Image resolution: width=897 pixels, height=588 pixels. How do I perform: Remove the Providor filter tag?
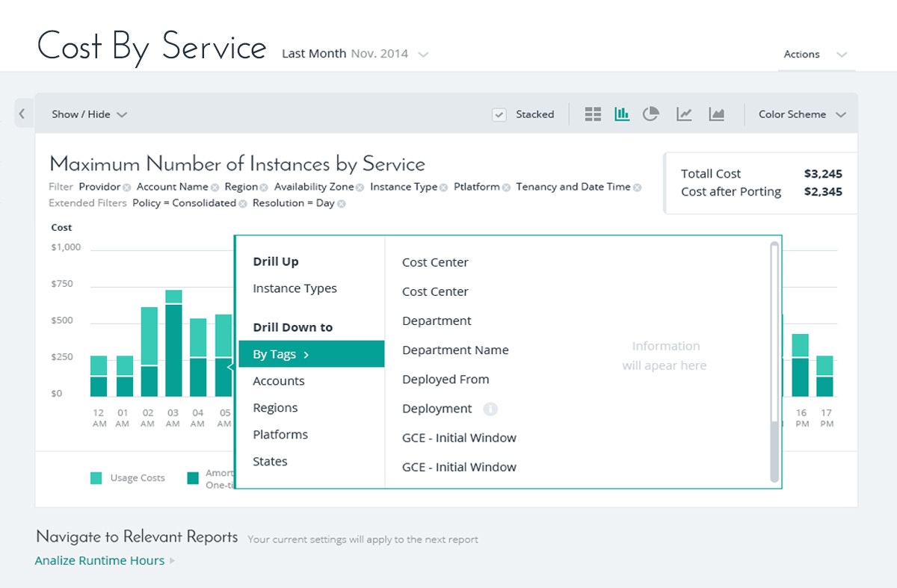127,188
